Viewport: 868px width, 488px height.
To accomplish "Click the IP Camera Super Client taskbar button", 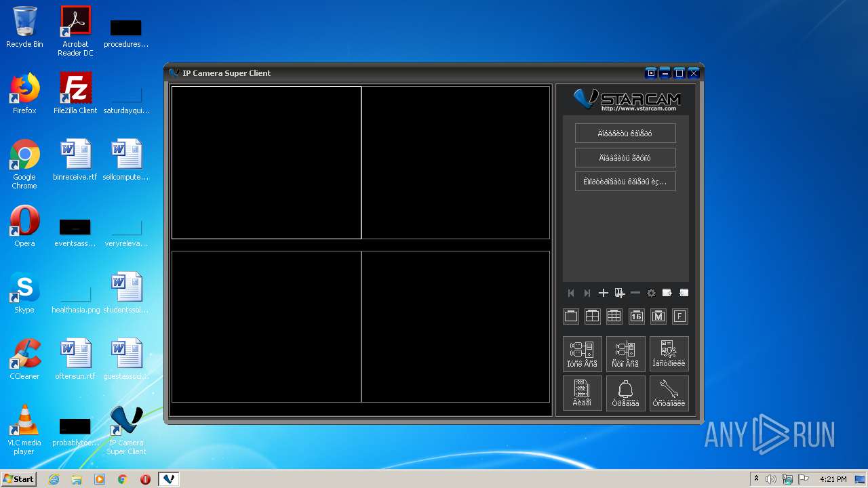I will [x=169, y=479].
